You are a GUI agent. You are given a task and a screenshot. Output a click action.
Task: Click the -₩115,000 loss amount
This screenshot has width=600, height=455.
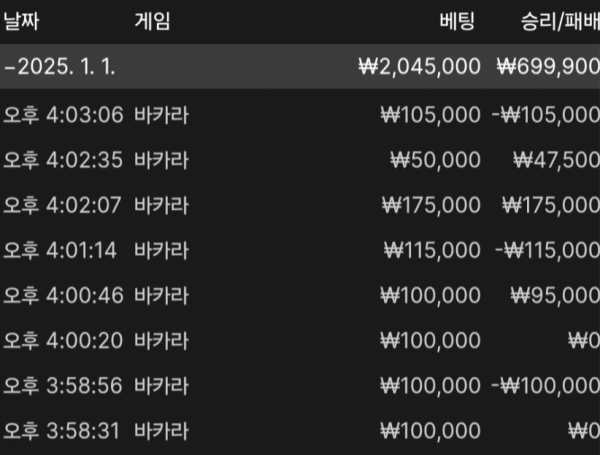pyautogui.click(x=547, y=250)
